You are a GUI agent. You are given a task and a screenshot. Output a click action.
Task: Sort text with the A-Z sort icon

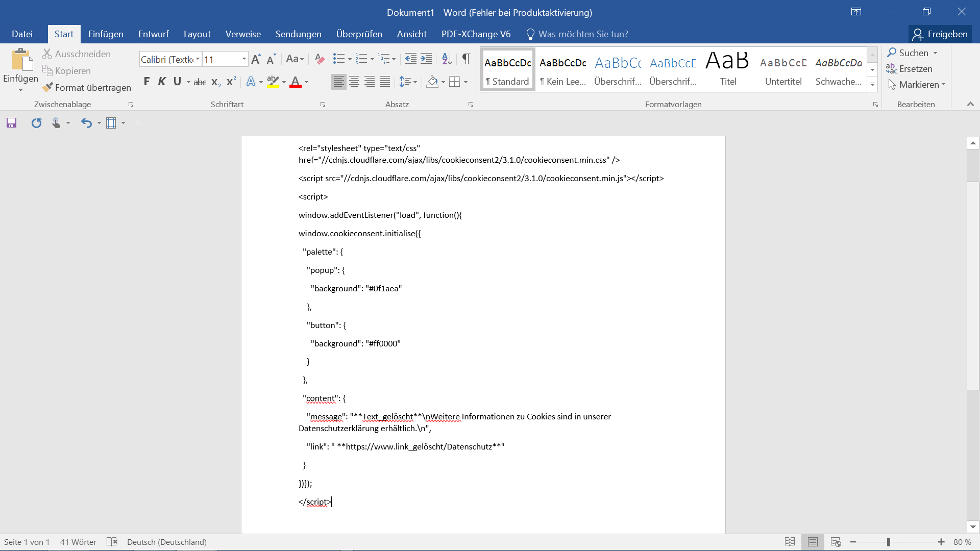pyautogui.click(x=447, y=59)
